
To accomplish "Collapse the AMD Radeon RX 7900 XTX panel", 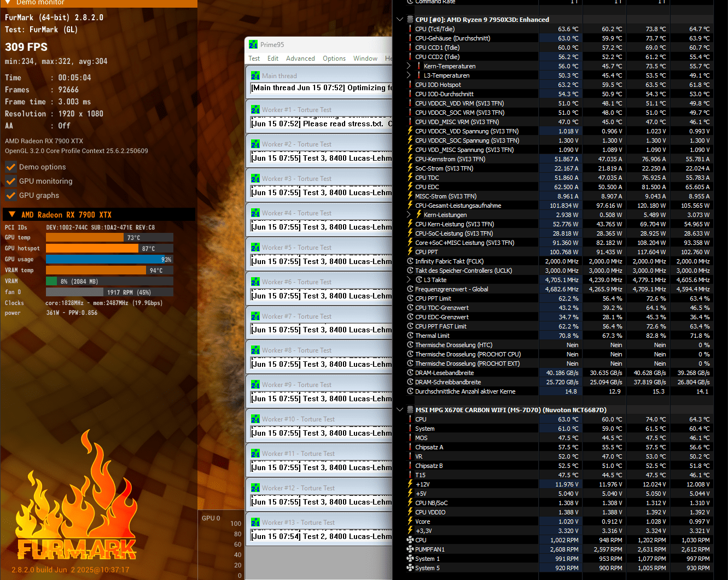I will tap(12, 214).
